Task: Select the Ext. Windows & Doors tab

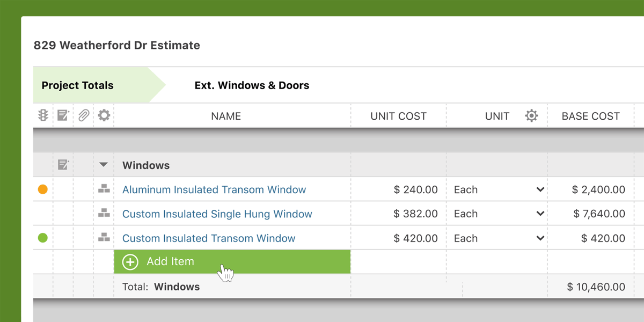Action: coord(252,85)
